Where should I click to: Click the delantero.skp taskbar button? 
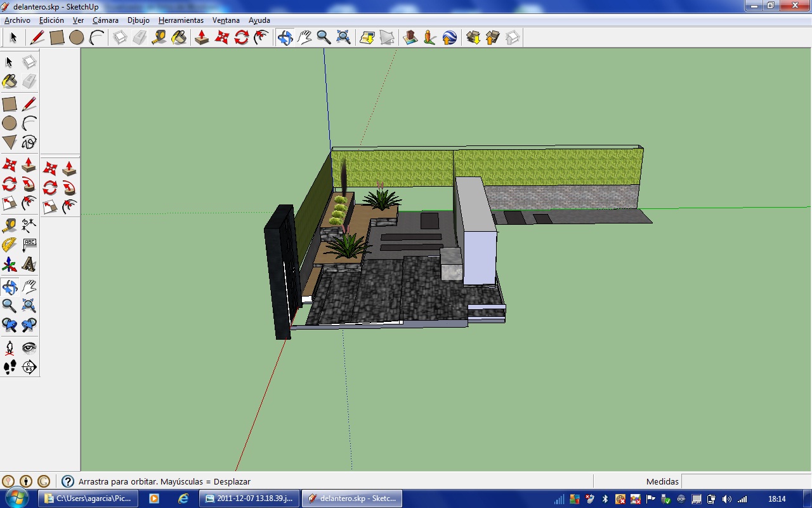click(352, 498)
